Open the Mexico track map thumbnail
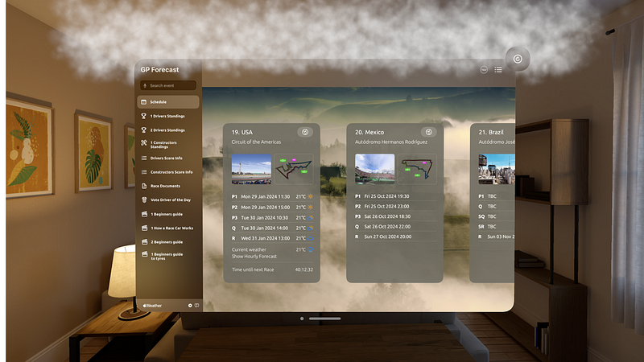 [x=417, y=169]
